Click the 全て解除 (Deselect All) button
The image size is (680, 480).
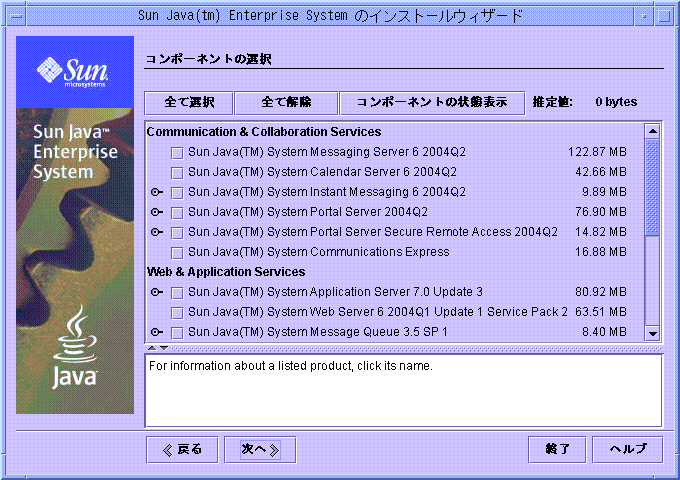click(286, 103)
